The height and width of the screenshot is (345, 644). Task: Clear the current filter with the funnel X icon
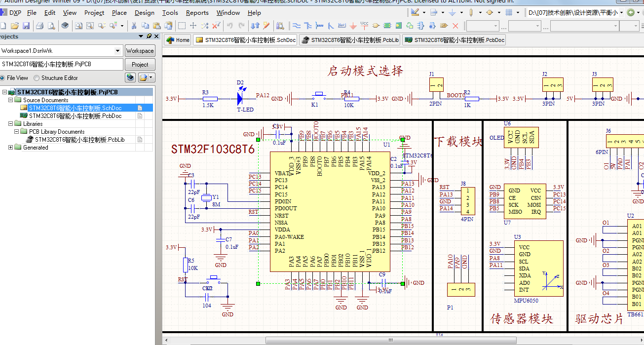coord(216,25)
